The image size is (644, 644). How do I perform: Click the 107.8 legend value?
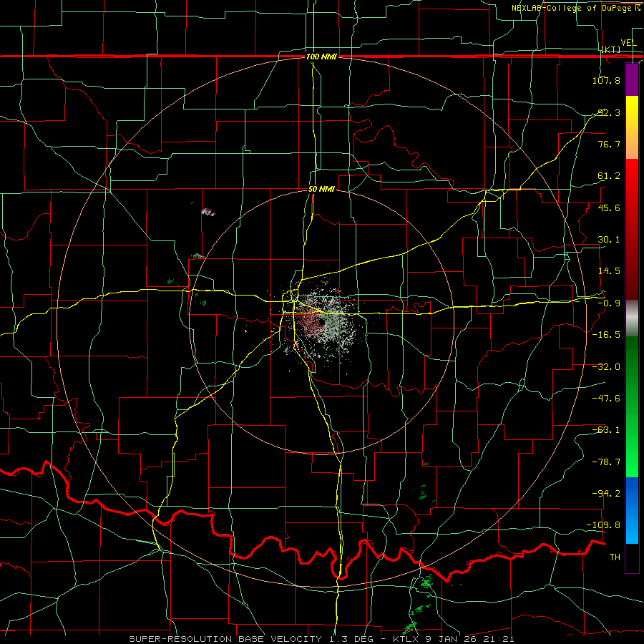[x=606, y=80]
